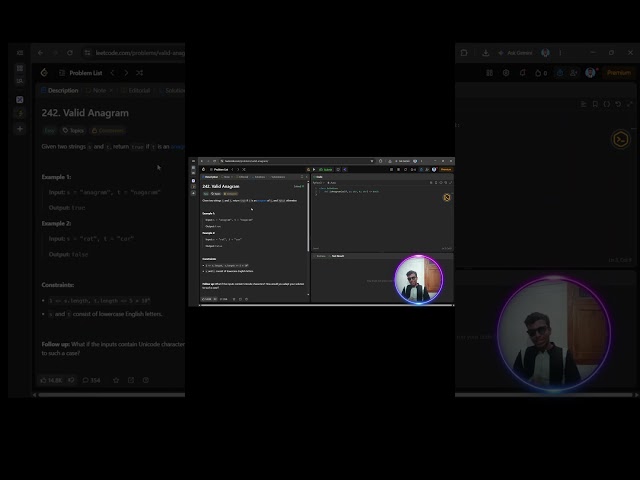Click the dimmed leetcode.com address bar
This screenshot has height=480, width=640.
[x=135, y=53]
